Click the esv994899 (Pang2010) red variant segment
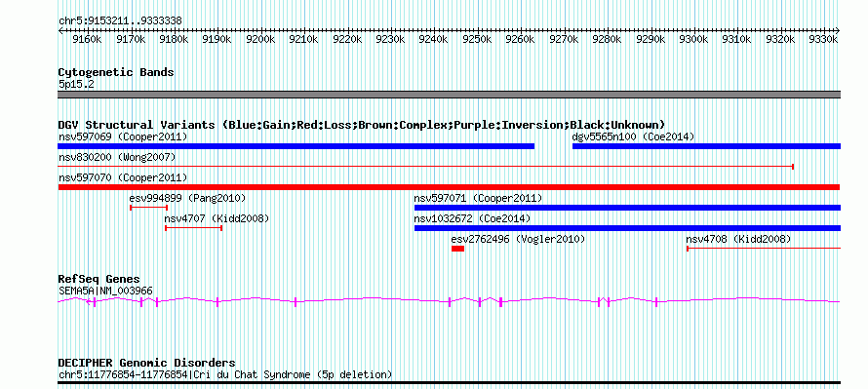Image resolution: width=868 pixels, height=389 pixels. pyautogui.click(x=149, y=208)
